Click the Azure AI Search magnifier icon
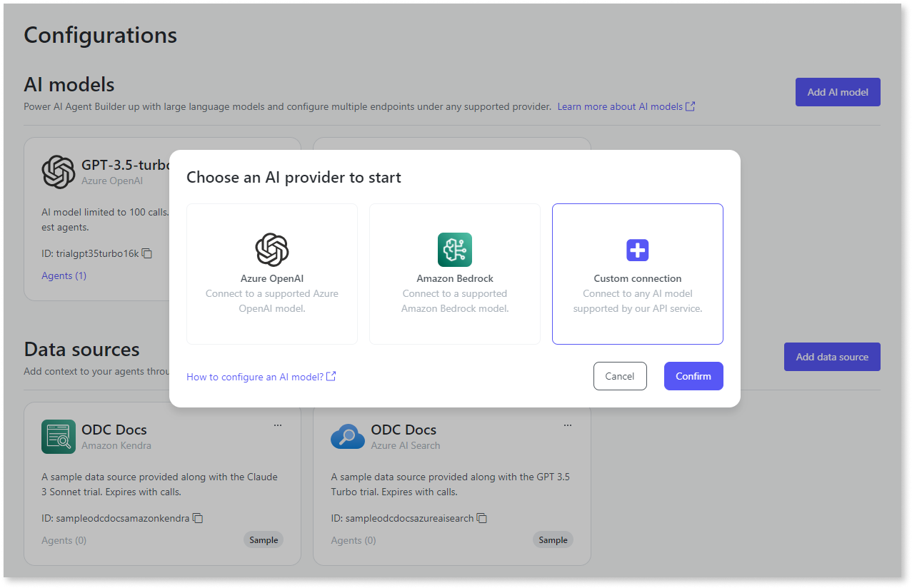This screenshot has width=912, height=588. [x=348, y=436]
